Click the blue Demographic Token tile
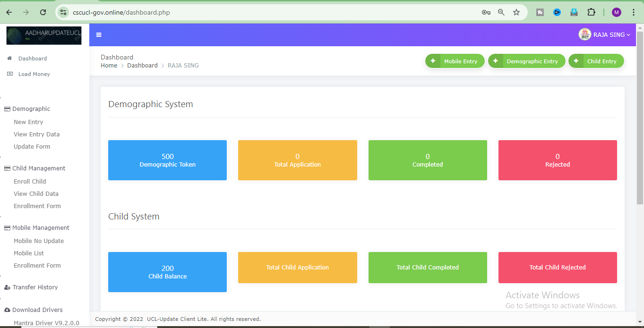Viewport: 644px width, 328px height. (167, 160)
